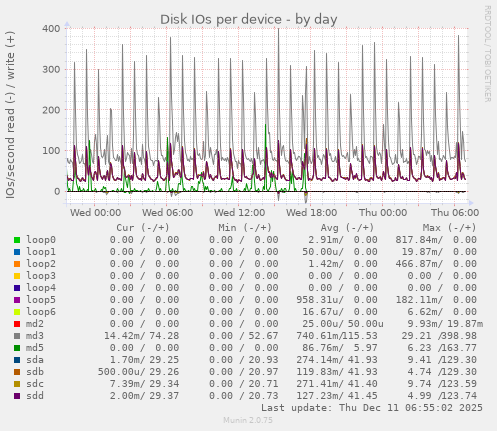Click the sda navy legend swatch

pos(17,360)
